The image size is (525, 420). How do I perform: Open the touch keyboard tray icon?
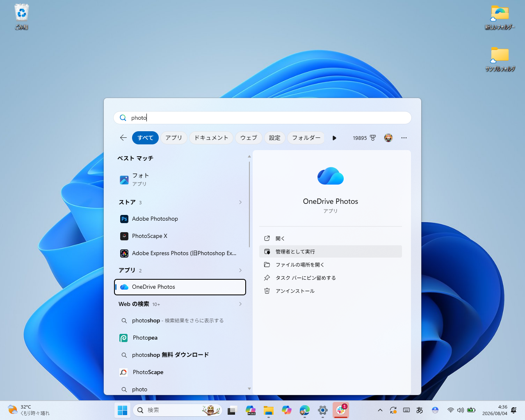[x=406, y=410]
